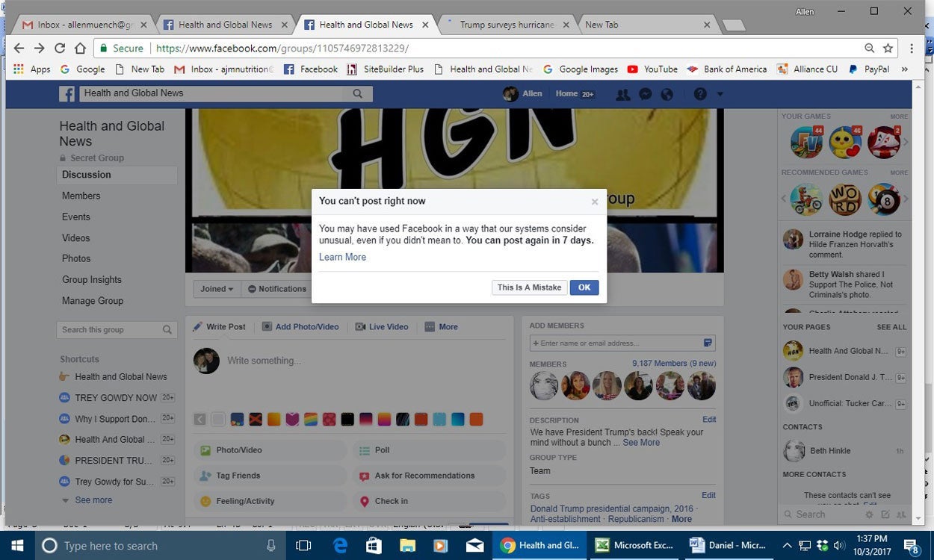The height and width of the screenshot is (560, 934).
Task: Click See All under Your Pages
Action: 891,327
